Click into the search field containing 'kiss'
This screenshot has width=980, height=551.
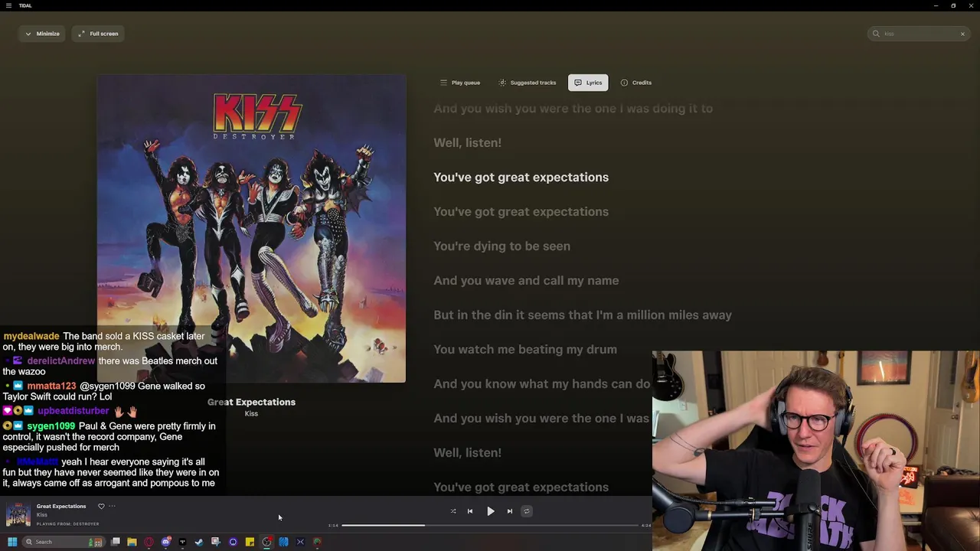pyautogui.click(x=919, y=34)
